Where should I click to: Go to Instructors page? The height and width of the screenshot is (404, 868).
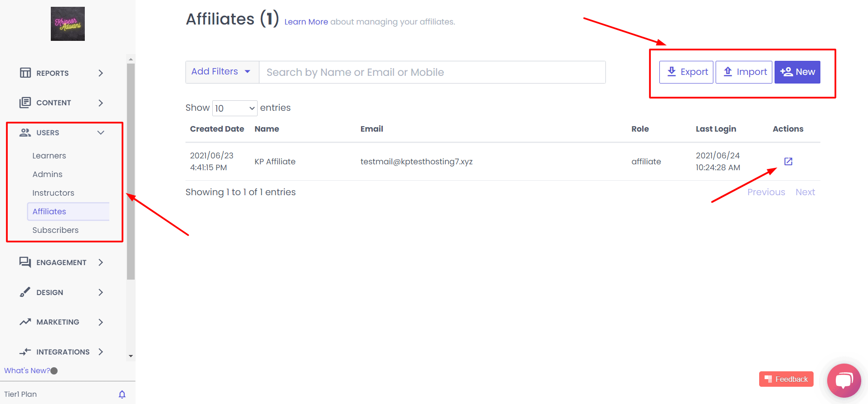pyautogui.click(x=53, y=193)
